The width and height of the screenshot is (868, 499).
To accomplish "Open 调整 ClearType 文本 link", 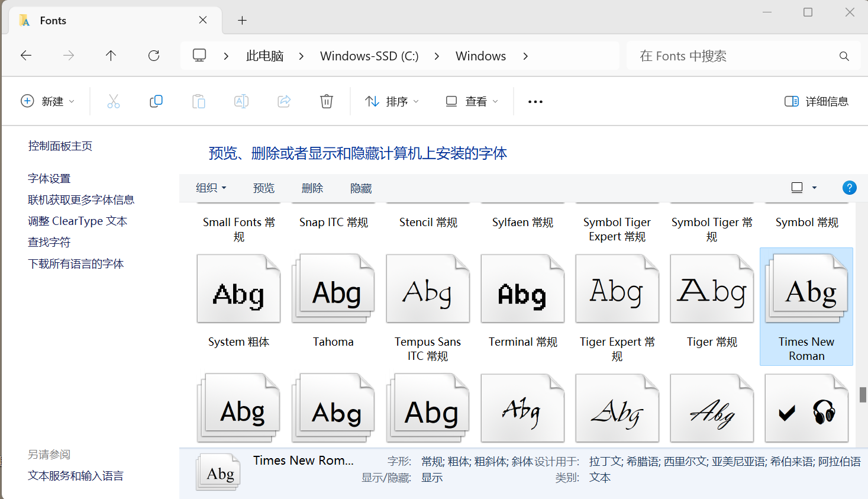I will 78,221.
